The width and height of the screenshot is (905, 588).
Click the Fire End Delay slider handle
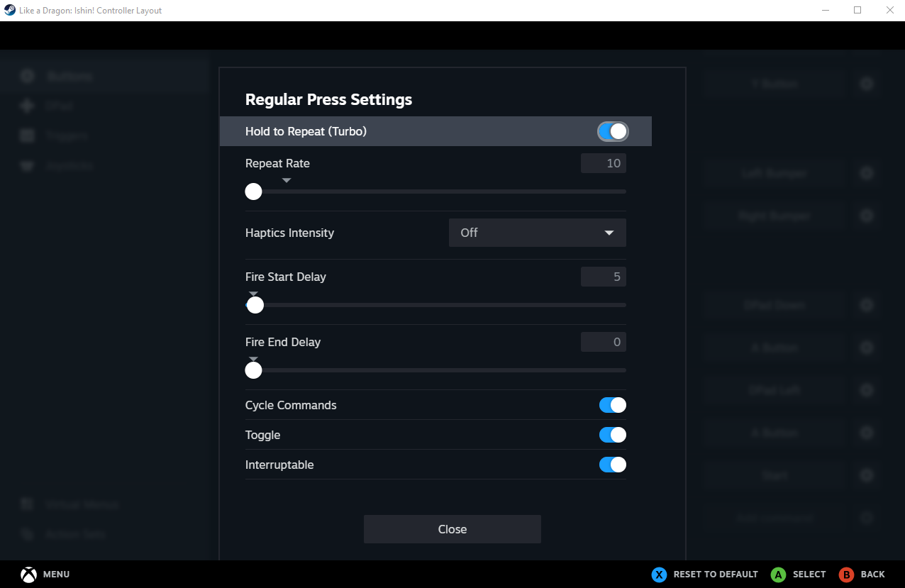[x=253, y=370]
